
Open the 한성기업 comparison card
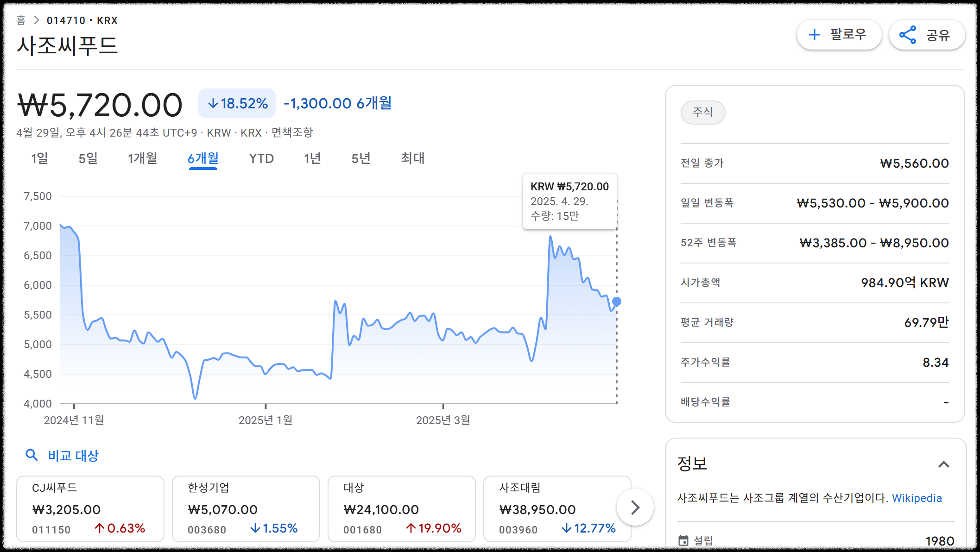tap(246, 508)
